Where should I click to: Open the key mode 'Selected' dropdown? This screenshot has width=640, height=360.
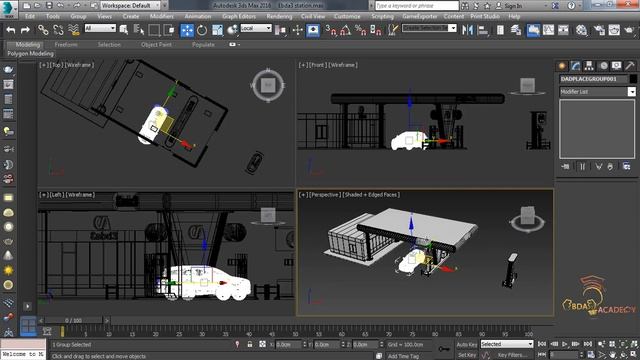point(507,344)
